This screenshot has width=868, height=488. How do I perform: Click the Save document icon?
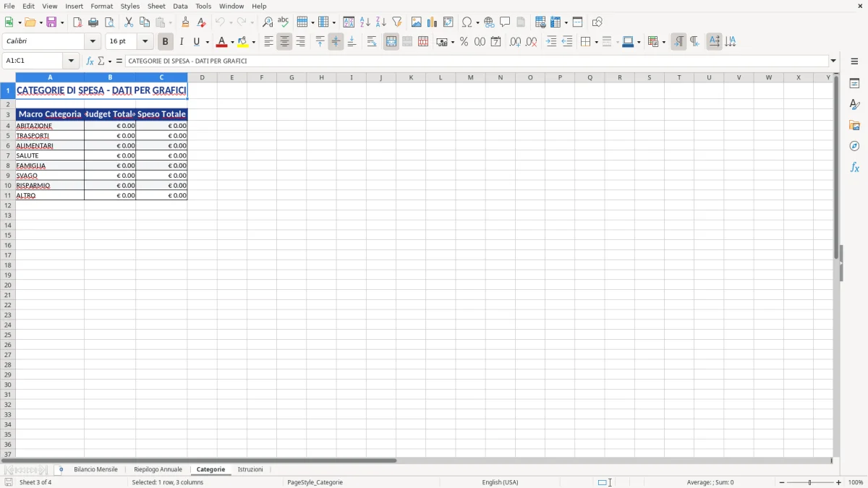point(51,22)
